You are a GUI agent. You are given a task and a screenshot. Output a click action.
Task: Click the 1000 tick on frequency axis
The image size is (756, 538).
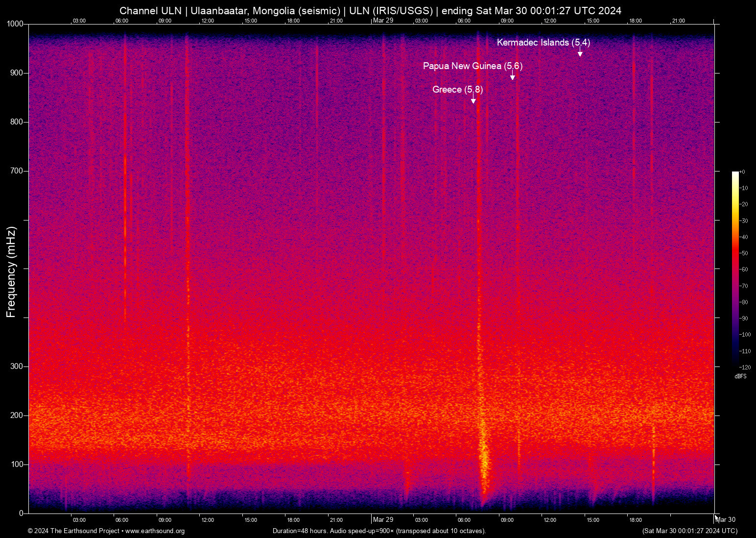15,24
